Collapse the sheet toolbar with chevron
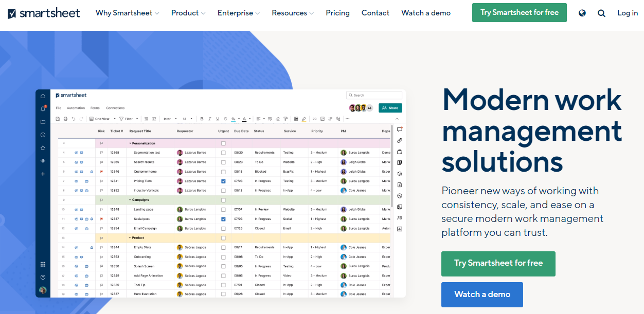The image size is (644, 314). [x=398, y=119]
